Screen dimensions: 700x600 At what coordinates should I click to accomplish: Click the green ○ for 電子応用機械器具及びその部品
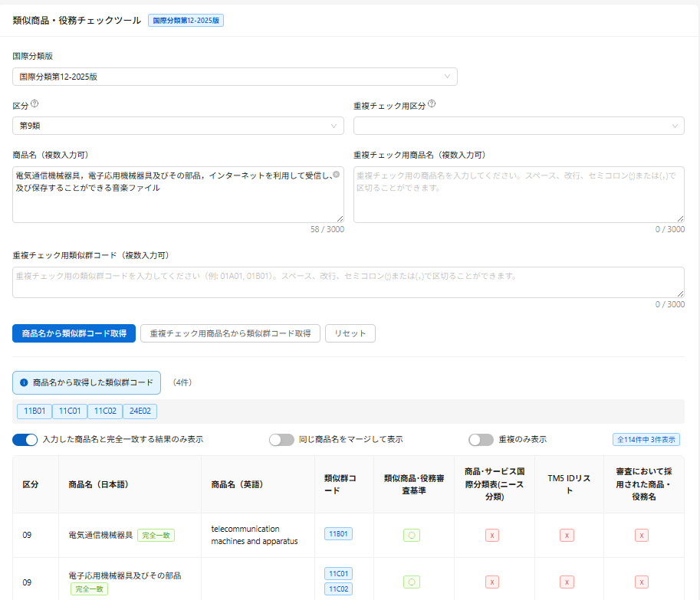tap(411, 581)
